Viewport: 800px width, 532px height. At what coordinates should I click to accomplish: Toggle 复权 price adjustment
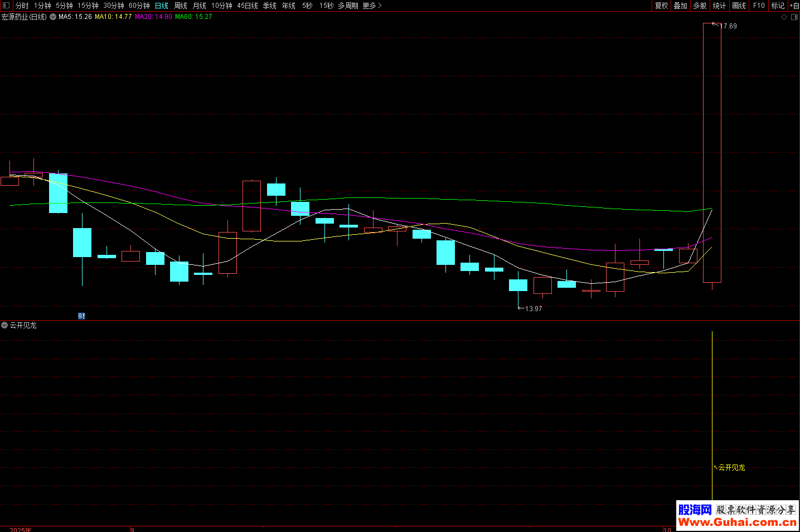coord(661,6)
